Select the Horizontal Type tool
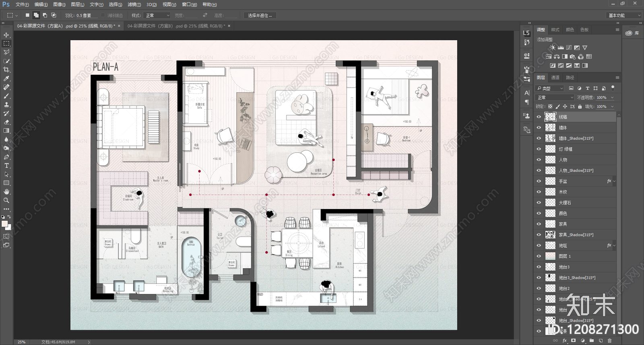The width and height of the screenshot is (644, 345). pos(6,166)
